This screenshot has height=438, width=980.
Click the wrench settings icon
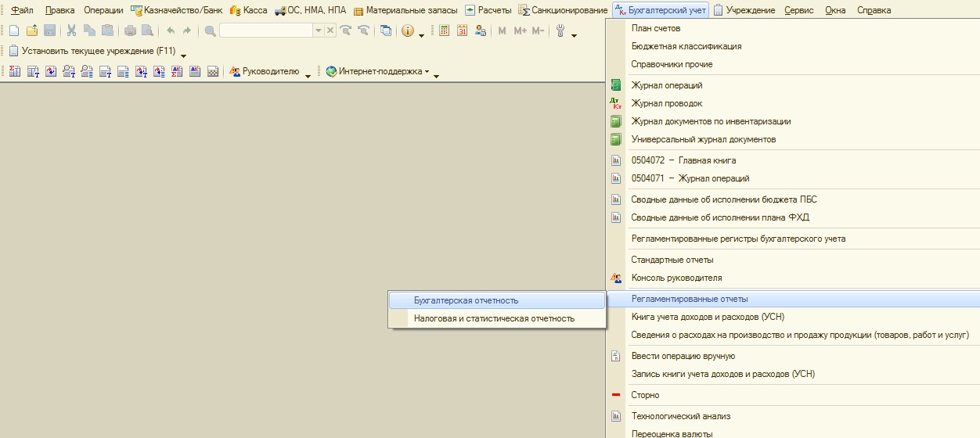(560, 31)
